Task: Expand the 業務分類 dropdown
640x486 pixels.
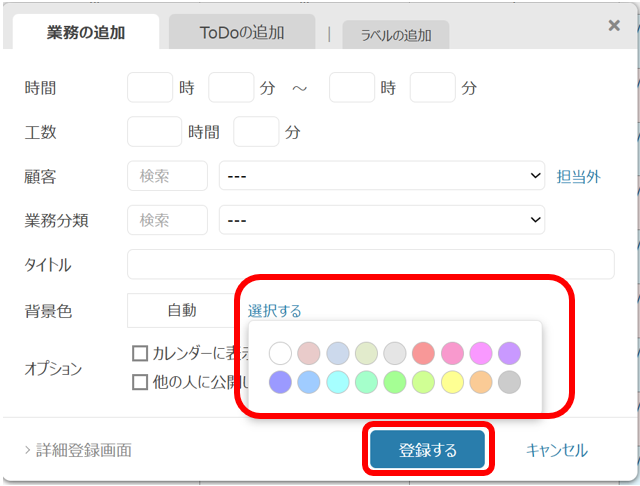Action: click(x=381, y=220)
